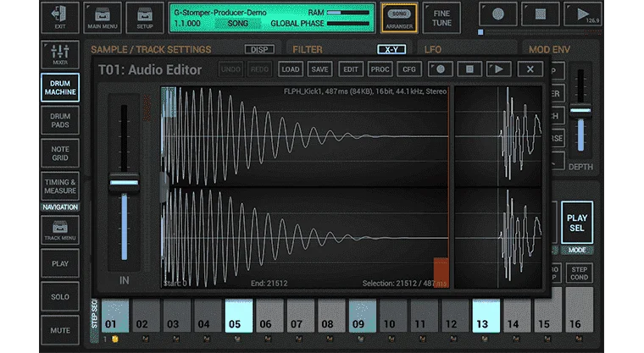Viewport: 644px width, 353px height.
Task: Play the sample in Audio Editor
Action: click(498, 69)
